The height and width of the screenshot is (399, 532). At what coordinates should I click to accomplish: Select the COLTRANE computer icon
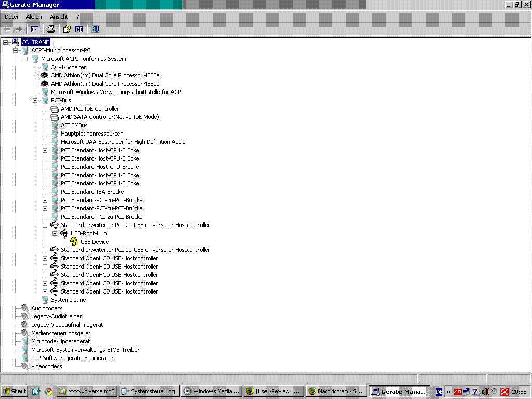click(15, 42)
